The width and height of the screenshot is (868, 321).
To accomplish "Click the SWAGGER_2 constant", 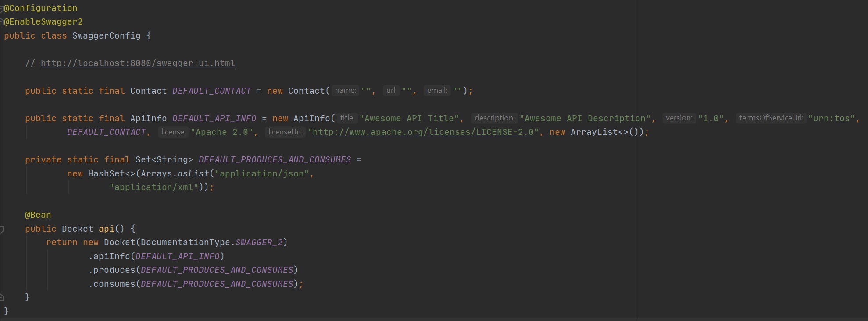I will (x=259, y=243).
